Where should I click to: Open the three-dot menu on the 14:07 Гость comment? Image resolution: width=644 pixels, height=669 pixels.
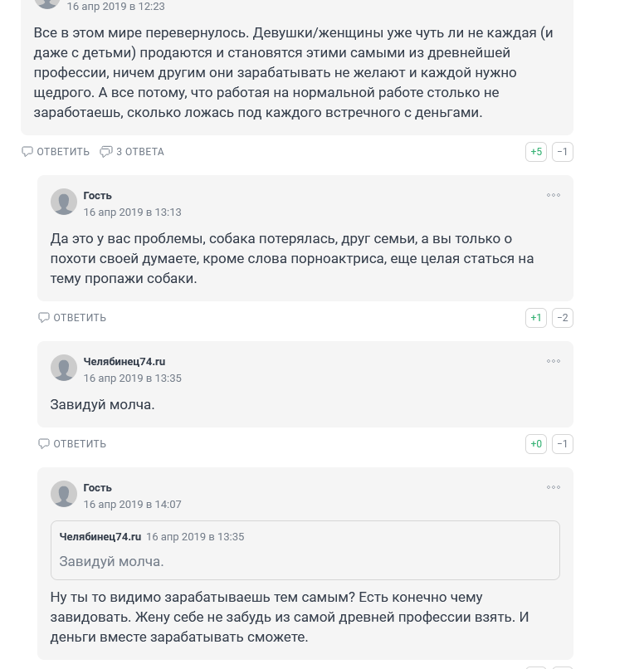[554, 488]
